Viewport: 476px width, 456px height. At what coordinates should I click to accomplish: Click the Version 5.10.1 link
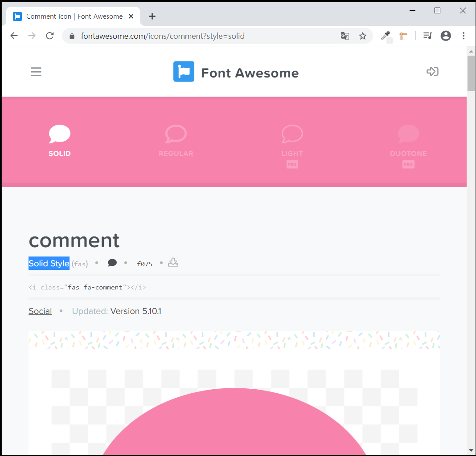point(135,311)
